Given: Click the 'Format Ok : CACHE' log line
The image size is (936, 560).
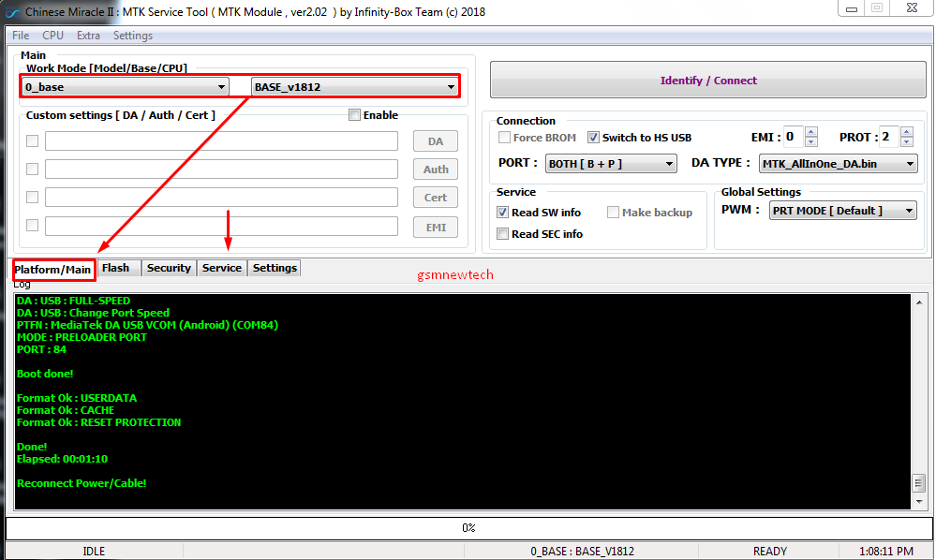Looking at the screenshot, I should [x=66, y=410].
